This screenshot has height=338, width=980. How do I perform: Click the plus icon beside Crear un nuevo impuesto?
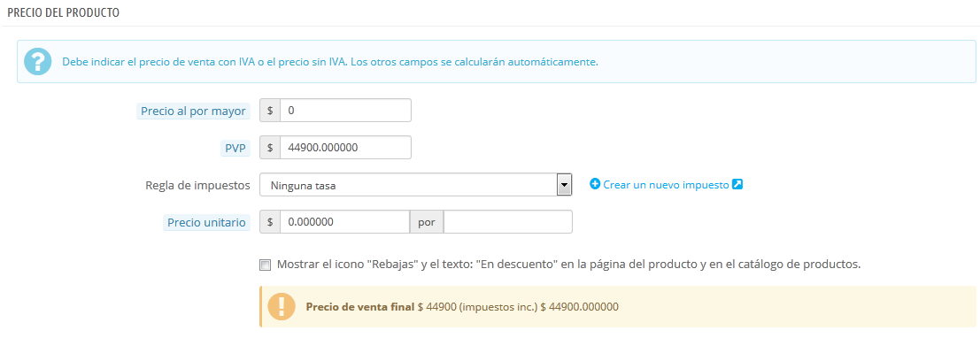click(595, 184)
